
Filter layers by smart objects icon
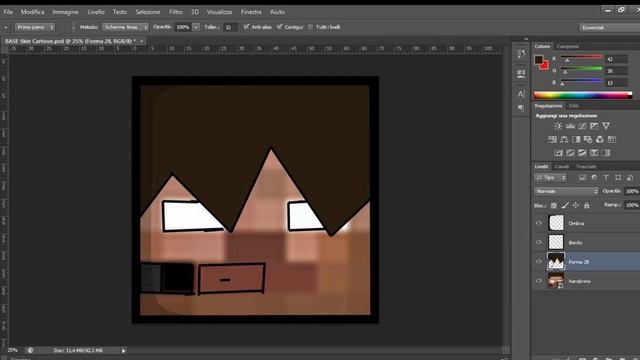coord(630,178)
